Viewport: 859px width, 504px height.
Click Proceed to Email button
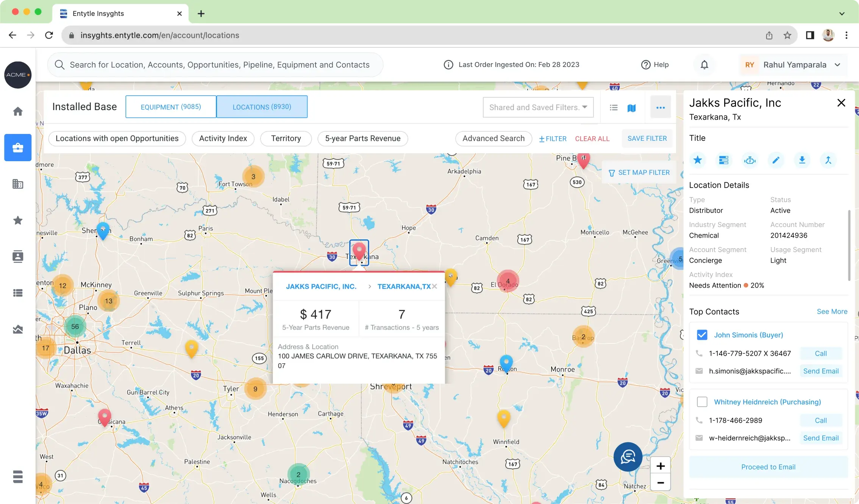768,467
